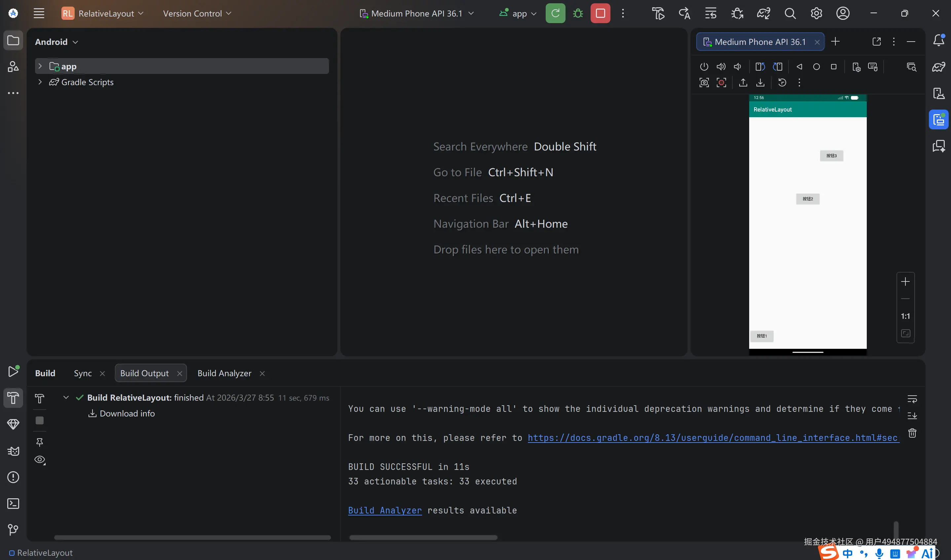
Task: Toggle the build output view eye icon
Action: click(x=40, y=460)
